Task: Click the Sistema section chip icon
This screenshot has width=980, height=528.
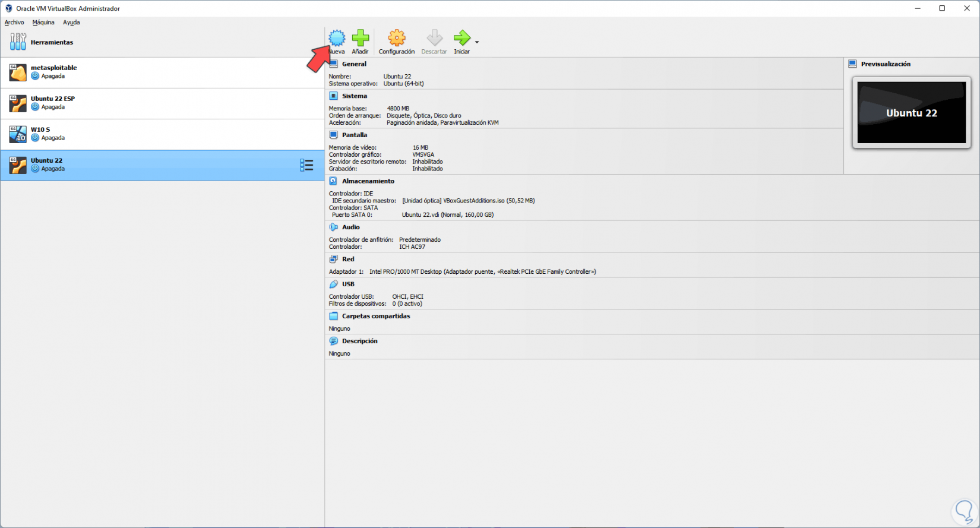Action: pos(334,96)
